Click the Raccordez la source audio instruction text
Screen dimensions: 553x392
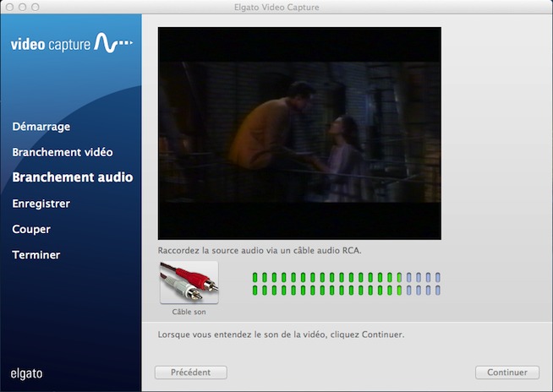coord(265,251)
